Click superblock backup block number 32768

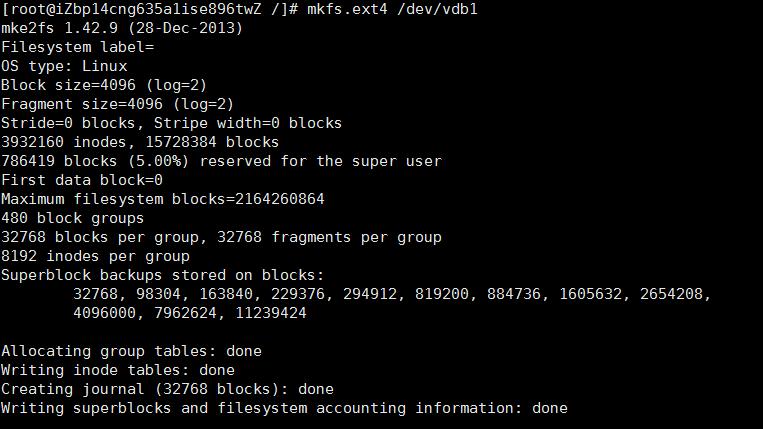95,294
